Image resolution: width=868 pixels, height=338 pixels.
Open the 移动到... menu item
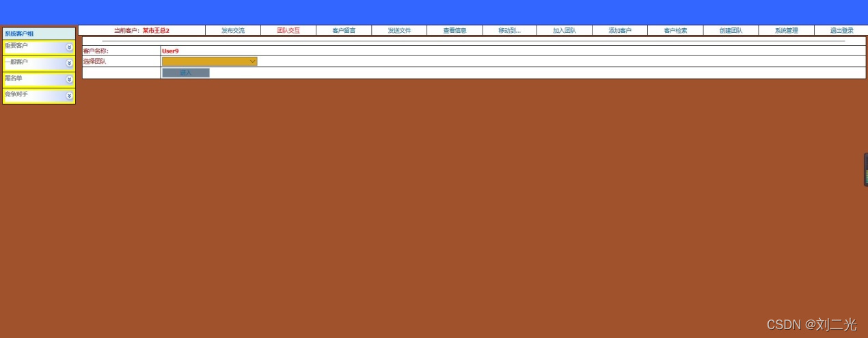(510, 31)
